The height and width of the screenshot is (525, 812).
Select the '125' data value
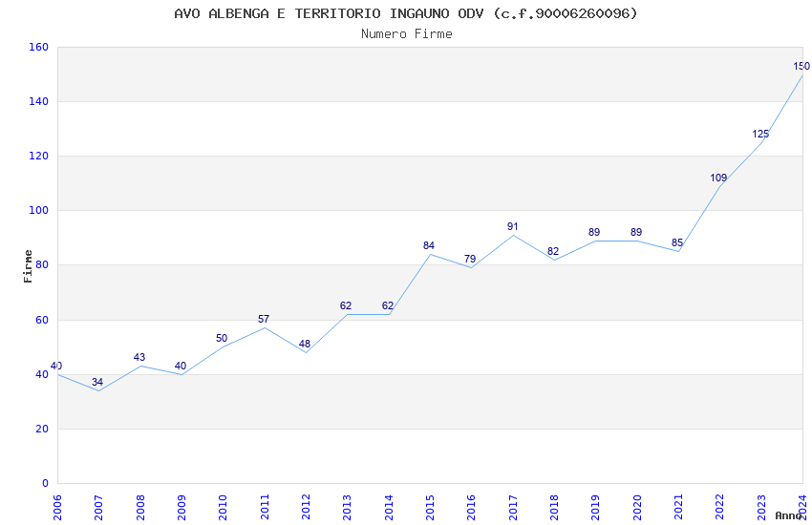760,134
